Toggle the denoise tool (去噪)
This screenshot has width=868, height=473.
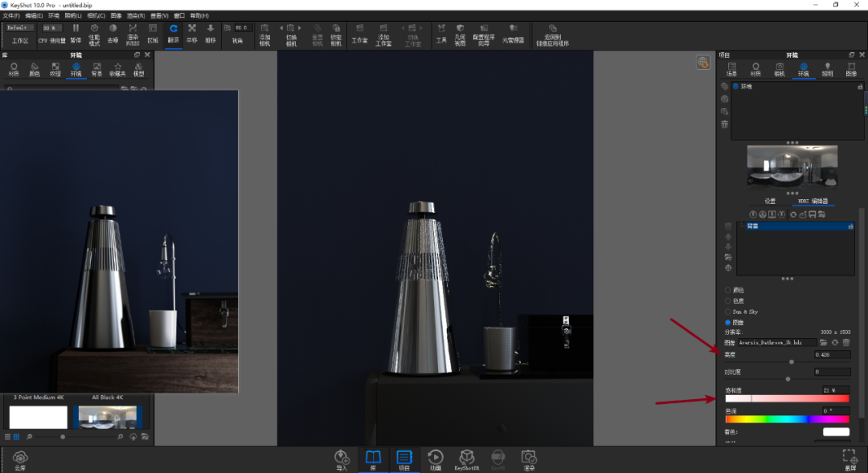(113, 34)
